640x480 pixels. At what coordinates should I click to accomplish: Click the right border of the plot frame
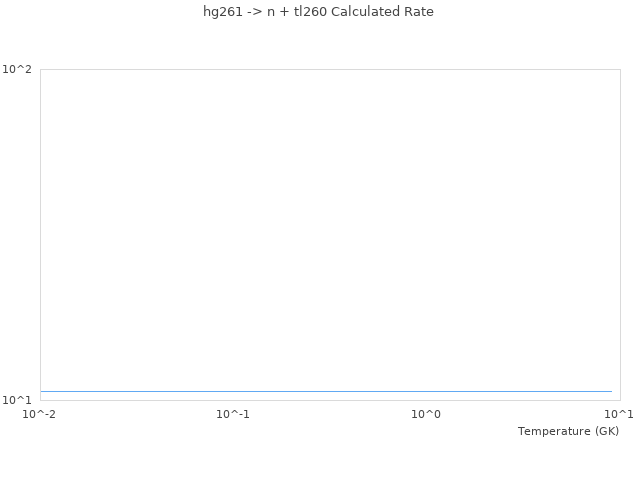click(620, 235)
